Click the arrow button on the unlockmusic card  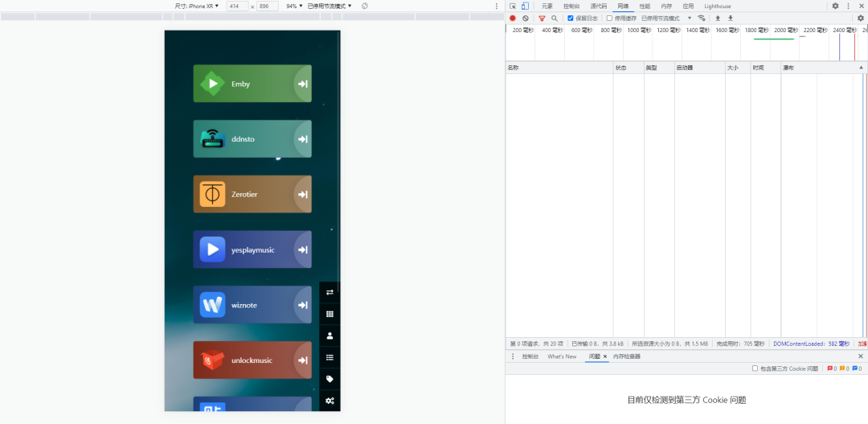(303, 360)
